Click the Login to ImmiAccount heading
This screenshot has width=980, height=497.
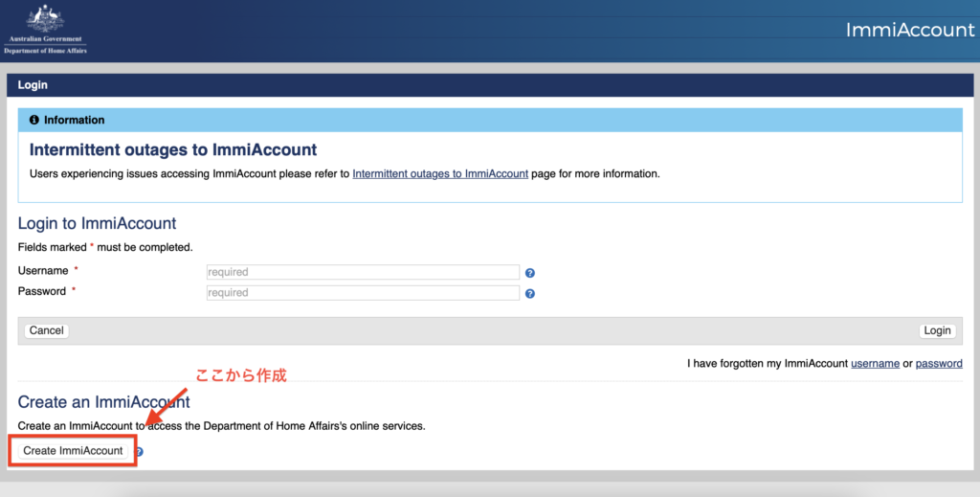click(x=98, y=224)
